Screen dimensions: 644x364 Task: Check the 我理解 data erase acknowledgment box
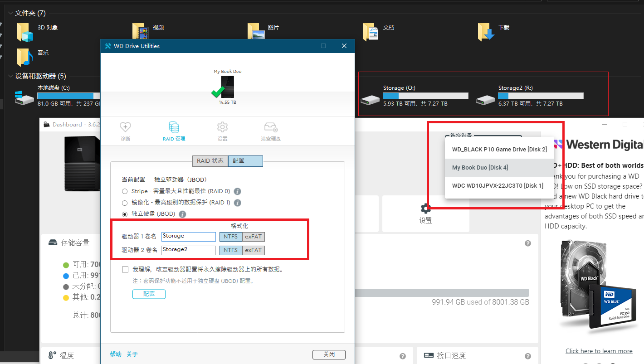point(125,270)
